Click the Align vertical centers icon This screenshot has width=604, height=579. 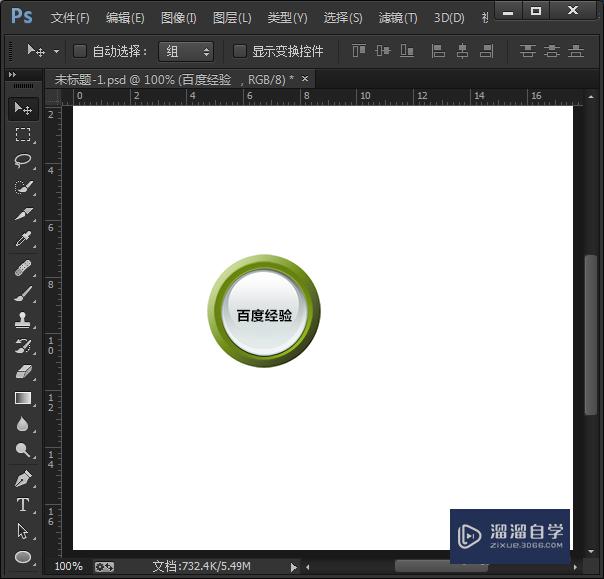(x=383, y=50)
